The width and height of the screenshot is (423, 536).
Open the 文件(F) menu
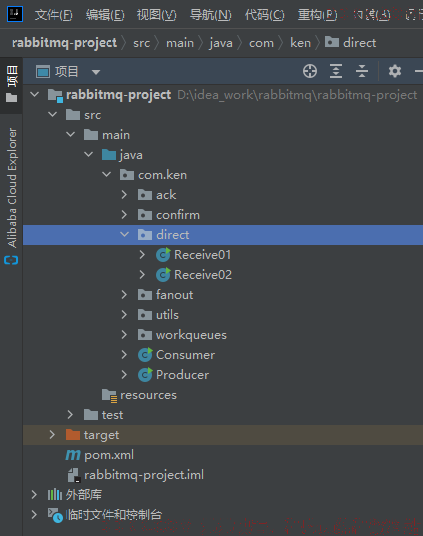point(53,15)
